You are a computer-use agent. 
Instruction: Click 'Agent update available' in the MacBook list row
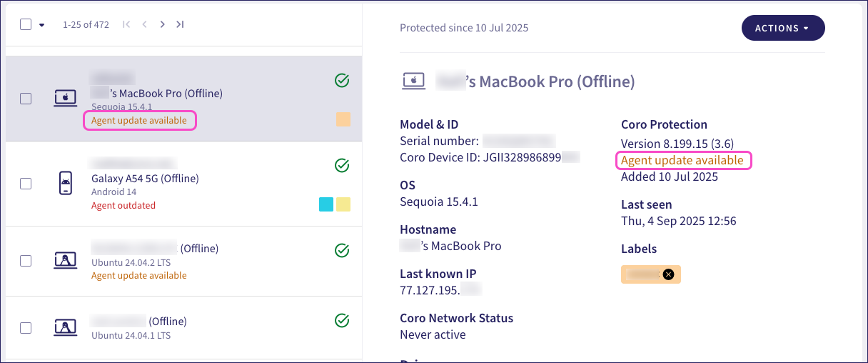coord(139,121)
